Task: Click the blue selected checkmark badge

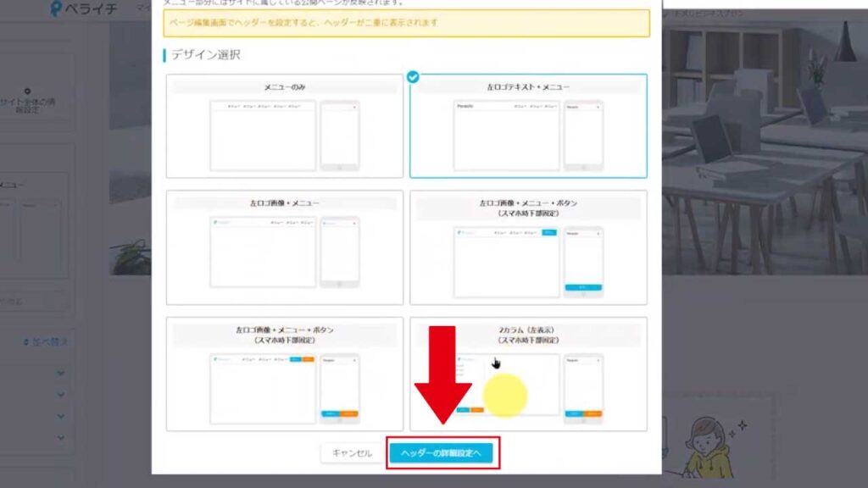Action: (x=413, y=77)
